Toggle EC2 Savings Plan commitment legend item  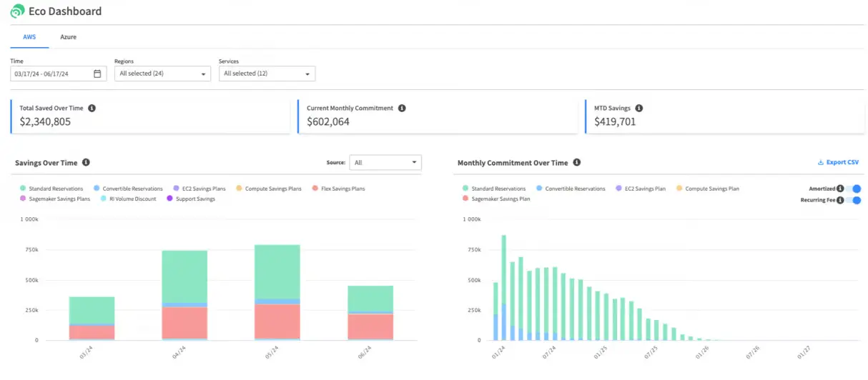(x=641, y=189)
